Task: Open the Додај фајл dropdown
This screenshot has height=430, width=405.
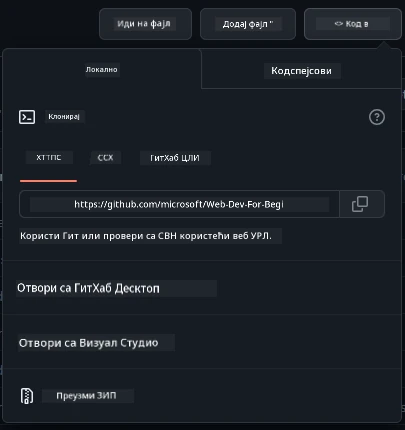Action: click(x=248, y=24)
